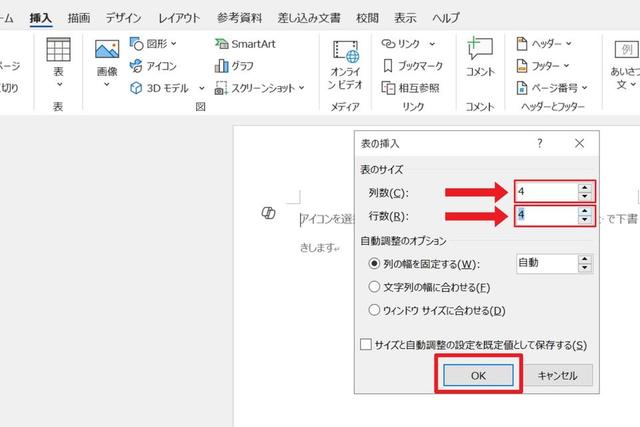Click the あいさつ文 greeting icon
The image size is (640, 427).
click(626, 50)
